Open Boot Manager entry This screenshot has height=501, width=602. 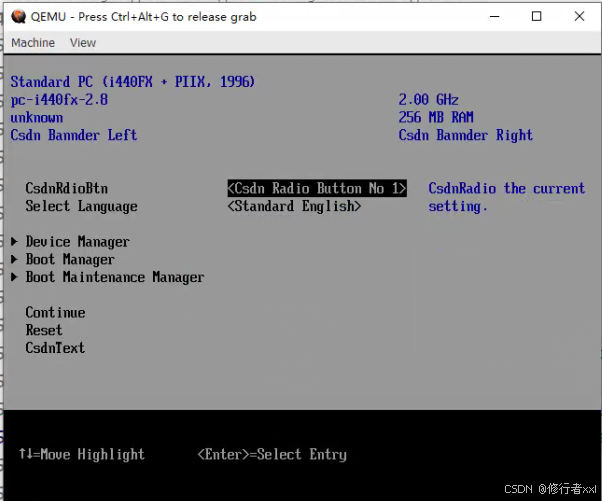70,260
